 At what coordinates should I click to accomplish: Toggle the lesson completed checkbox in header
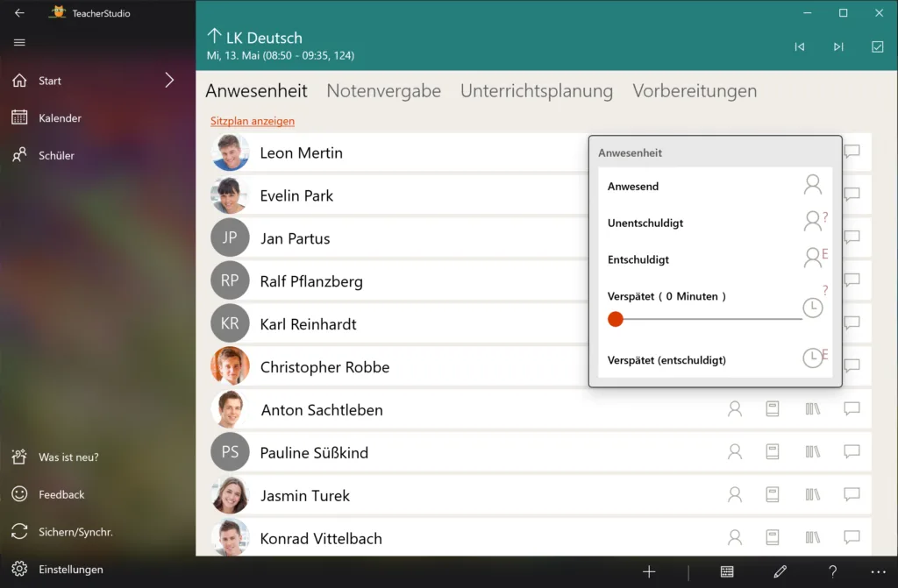(877, 47)
